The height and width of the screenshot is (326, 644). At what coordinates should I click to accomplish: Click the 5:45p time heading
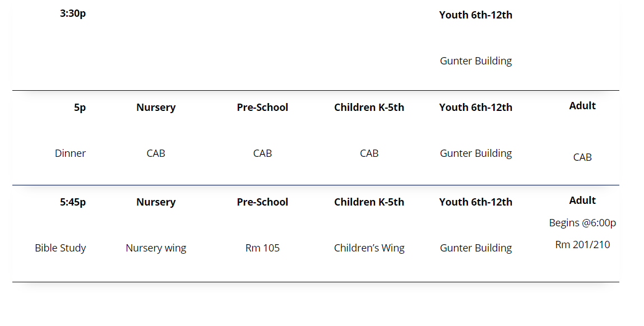(x=73, y=202)
